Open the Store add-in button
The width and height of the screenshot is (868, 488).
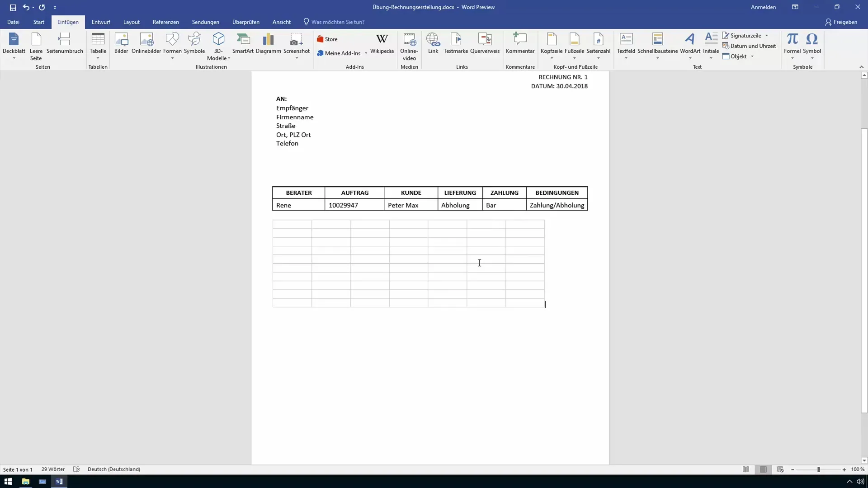pos(328,39)
